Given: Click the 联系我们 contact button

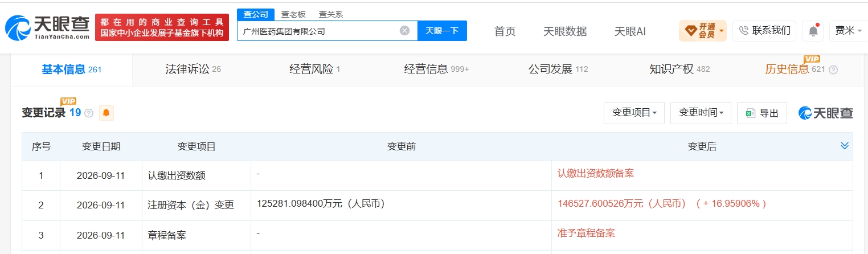Looking at the screenshot, I should click(x=764, y=31).
